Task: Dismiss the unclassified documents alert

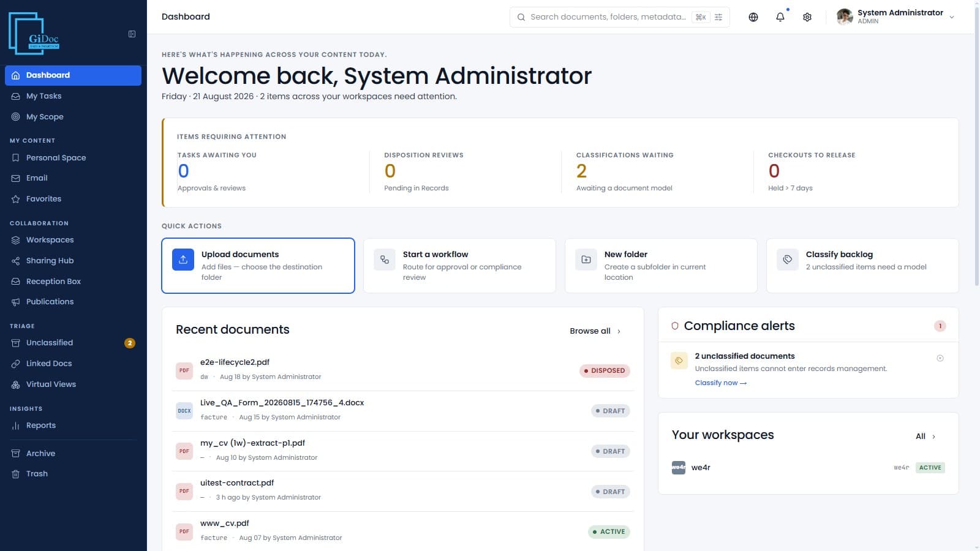Action: [940, 358]
